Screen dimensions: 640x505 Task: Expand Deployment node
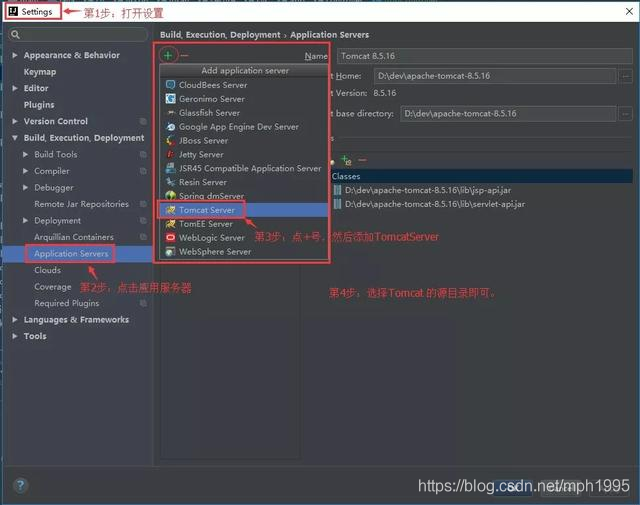(25, 220)
